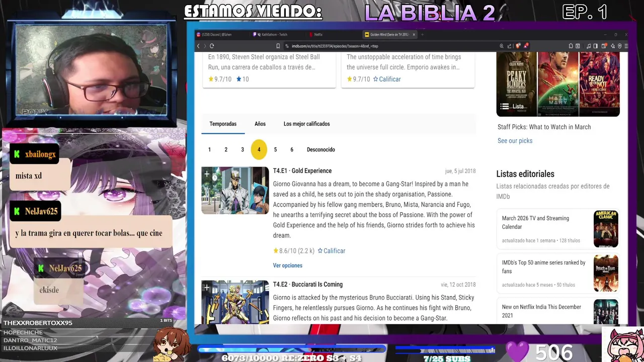Viewport: 644px width, 362px height.
Task: Click Listas editoriales heading
Action: 525,174
